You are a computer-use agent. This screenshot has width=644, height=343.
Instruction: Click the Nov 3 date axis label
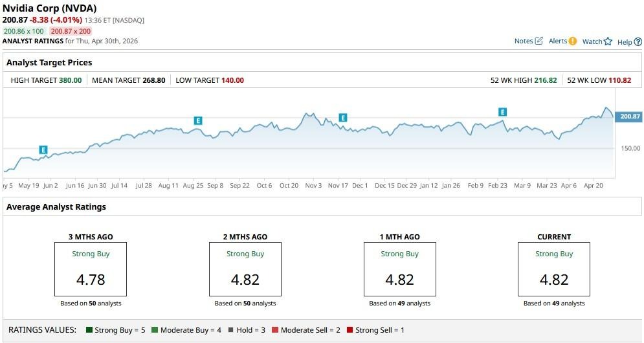click(x=313, y=186)
